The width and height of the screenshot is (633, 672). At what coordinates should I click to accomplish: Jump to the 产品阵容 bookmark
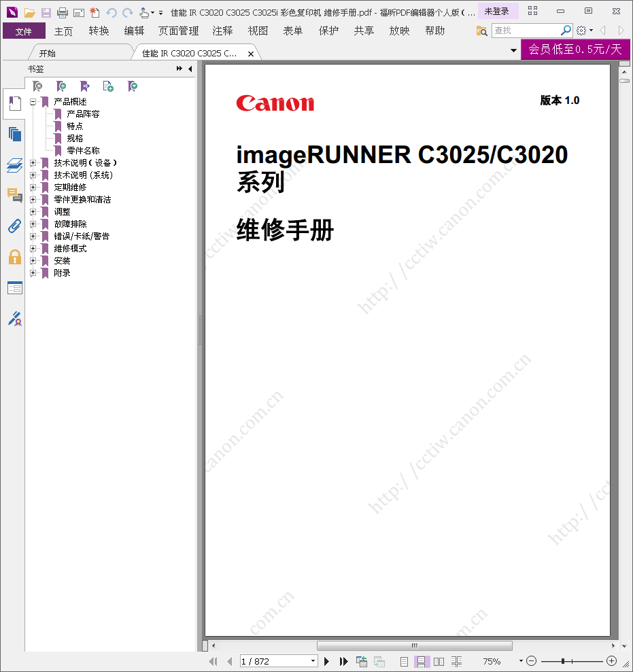click(83, 114)
